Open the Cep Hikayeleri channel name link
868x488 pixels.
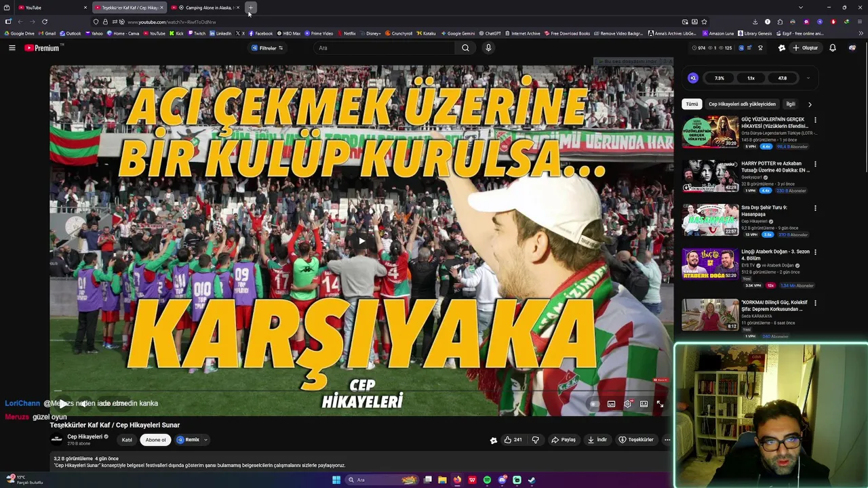click(85, 436)
